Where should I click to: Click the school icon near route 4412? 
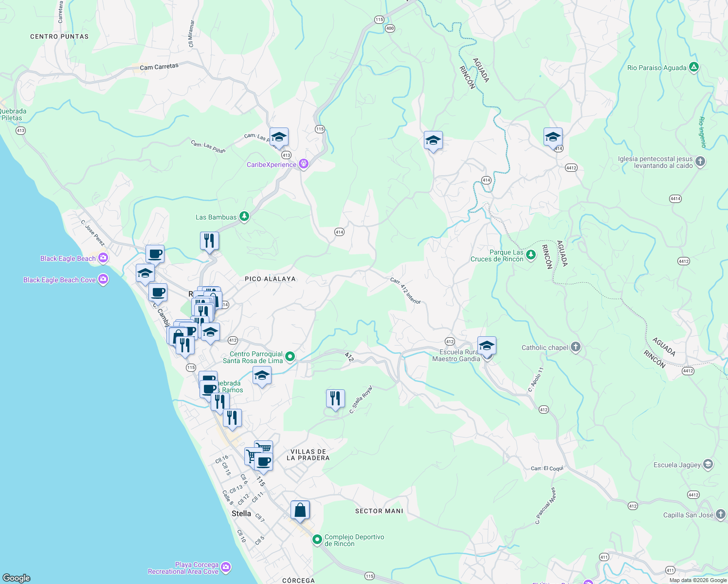point(552,137)
